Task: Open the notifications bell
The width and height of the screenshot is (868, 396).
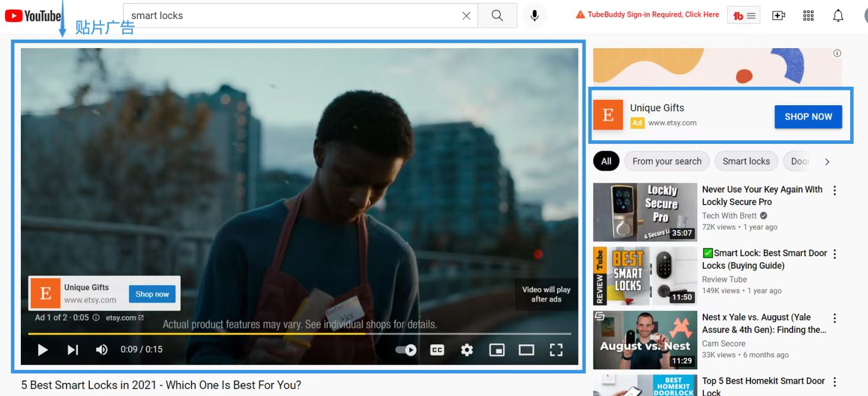Action: point(838,16)
